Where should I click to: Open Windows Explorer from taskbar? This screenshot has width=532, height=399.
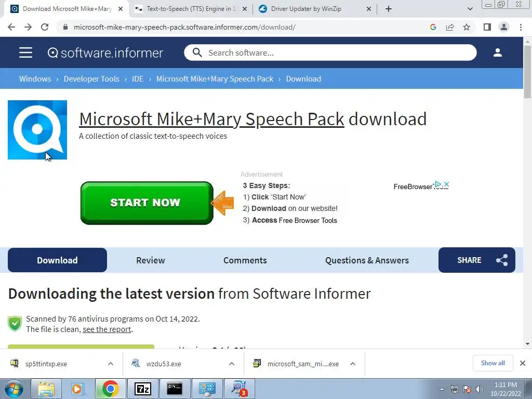(x=46, y=389)
